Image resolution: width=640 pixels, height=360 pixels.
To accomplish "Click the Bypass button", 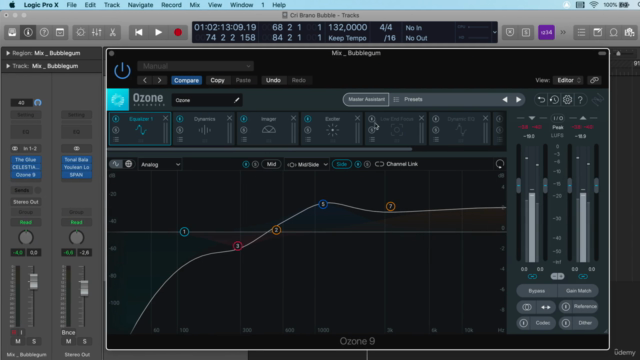I will 537,291.
